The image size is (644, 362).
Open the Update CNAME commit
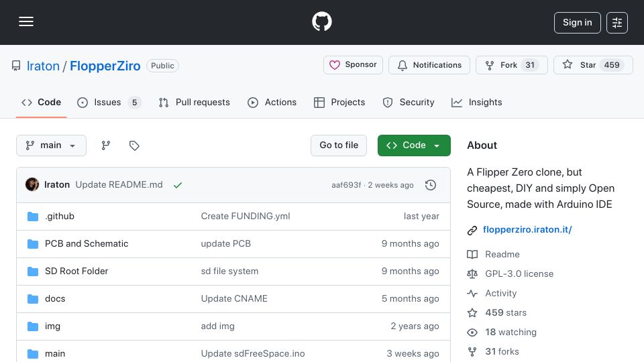(234, 299)
